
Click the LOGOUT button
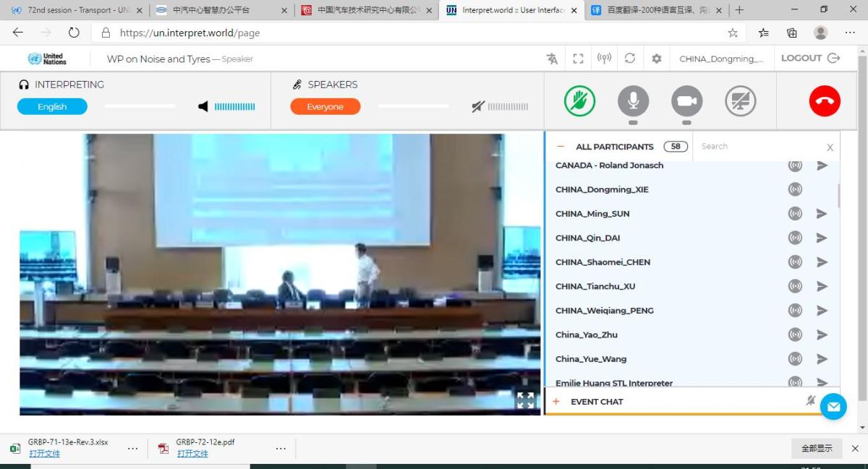point(809,59)
